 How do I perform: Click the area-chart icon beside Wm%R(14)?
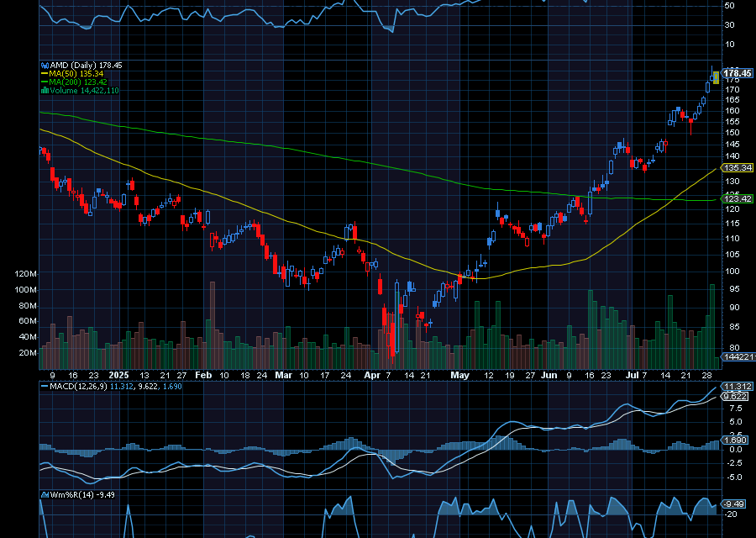[x=45, y=494]
